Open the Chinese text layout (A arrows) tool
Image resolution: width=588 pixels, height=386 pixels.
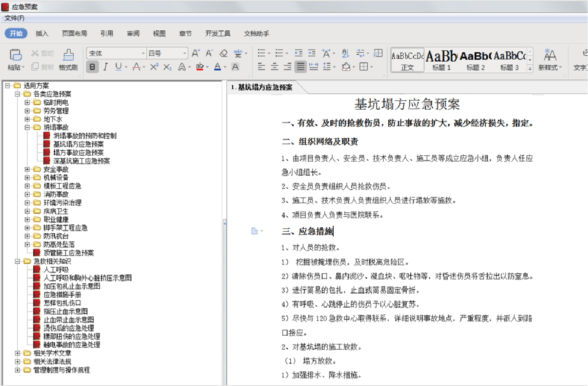(327, 53)
